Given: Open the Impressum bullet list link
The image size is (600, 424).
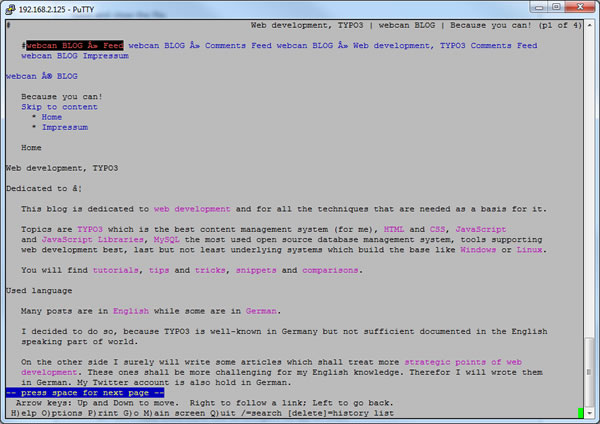Looking at the screenshot, I should point(65,127).
